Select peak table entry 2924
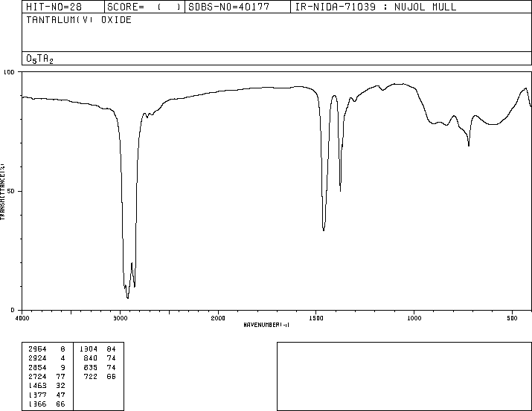The height and width of the screenshot is (411, 532). (x=37, y=358)
